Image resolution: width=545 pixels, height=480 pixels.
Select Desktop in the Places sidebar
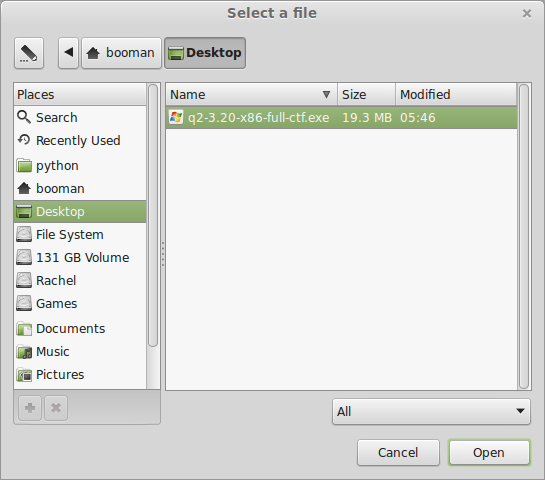[80, 211]
